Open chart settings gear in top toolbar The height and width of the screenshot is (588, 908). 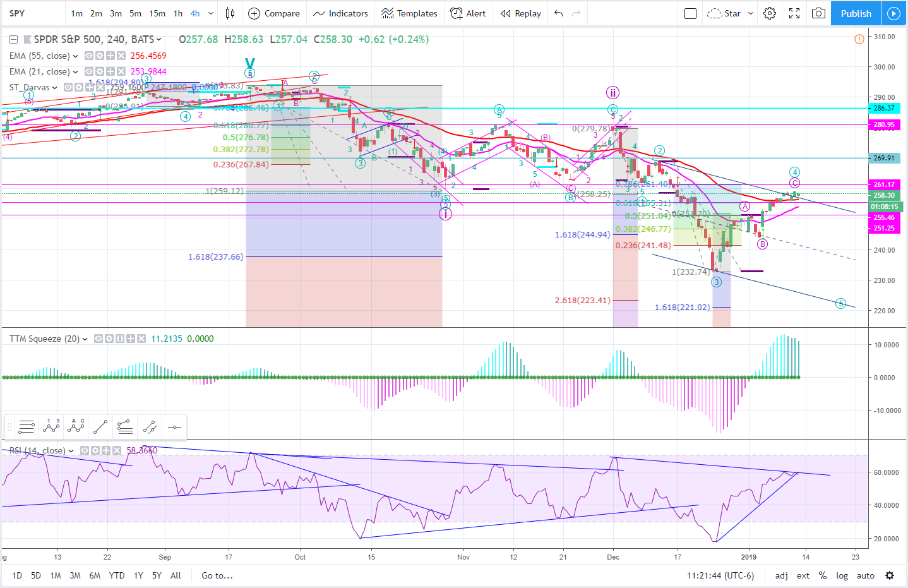click(770, 13)
